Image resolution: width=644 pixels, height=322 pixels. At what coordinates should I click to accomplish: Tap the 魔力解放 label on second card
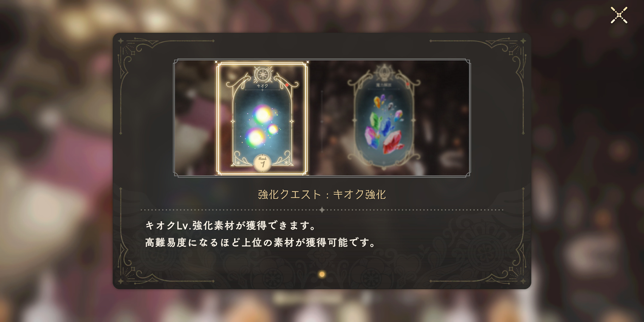click(x=384, y=85)
